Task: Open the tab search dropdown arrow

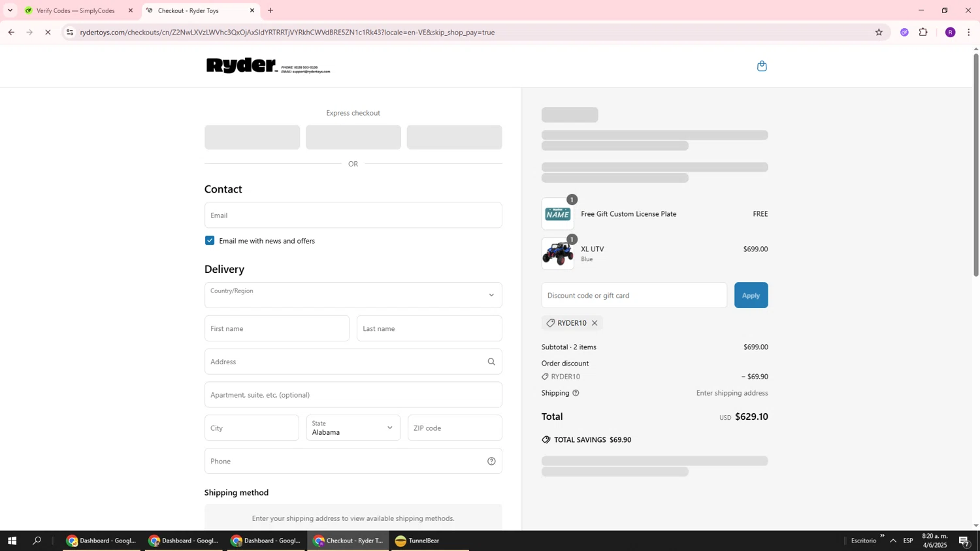Action: coord(10,10)
